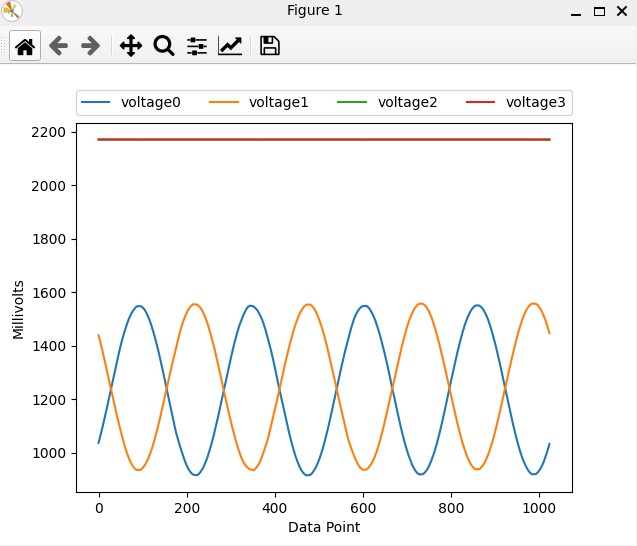Reset the plot with the Home icon
Viewport: 637px width, 546px height.
25,46
